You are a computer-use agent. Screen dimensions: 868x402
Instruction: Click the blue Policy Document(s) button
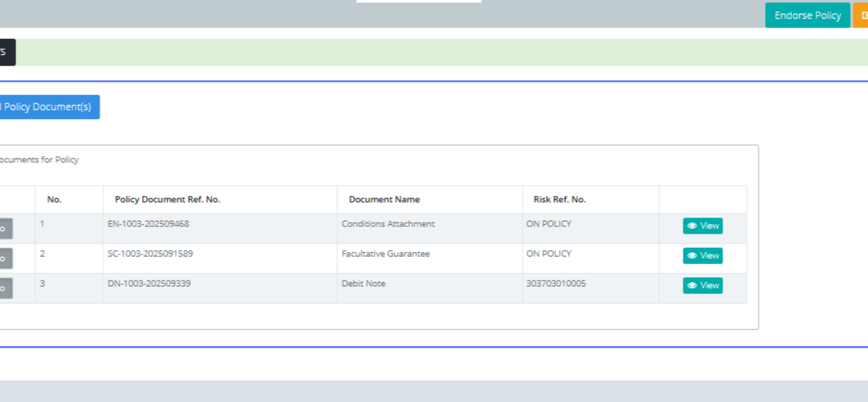click(x=48, y=107)
